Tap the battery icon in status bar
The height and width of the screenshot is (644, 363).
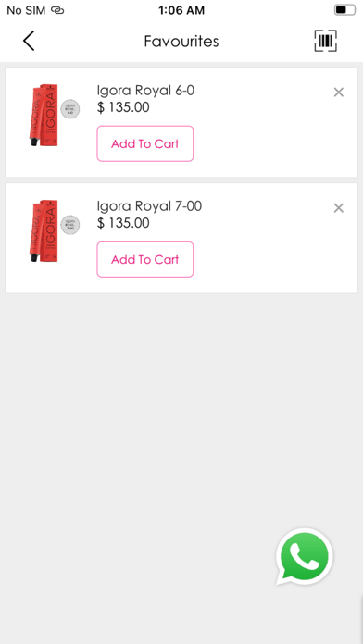tap(344, 10)
